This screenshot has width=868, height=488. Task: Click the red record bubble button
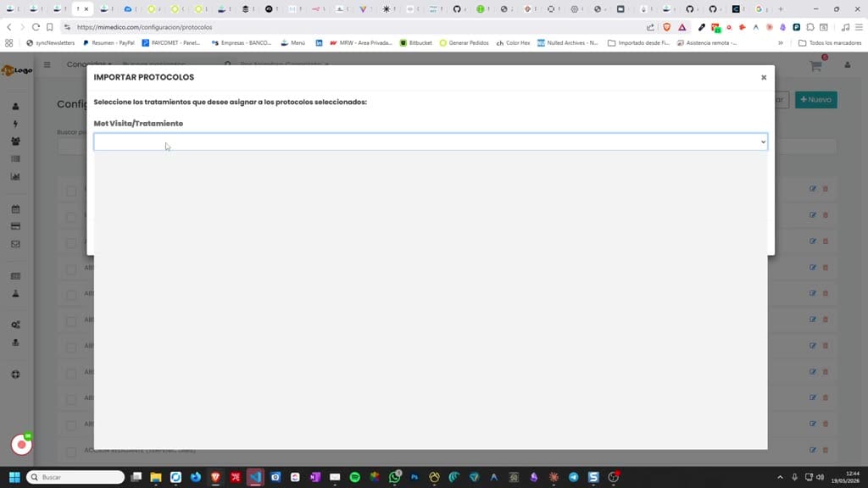pos(21,444)
